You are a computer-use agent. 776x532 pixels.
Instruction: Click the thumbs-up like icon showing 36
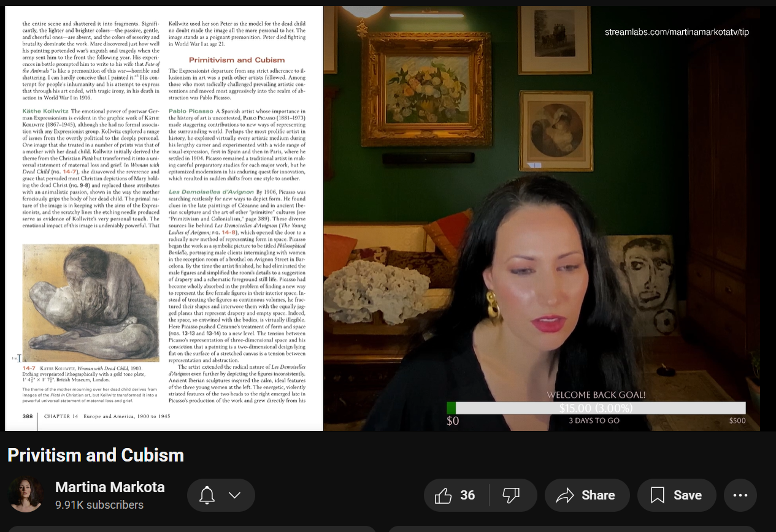pos(455,495)
